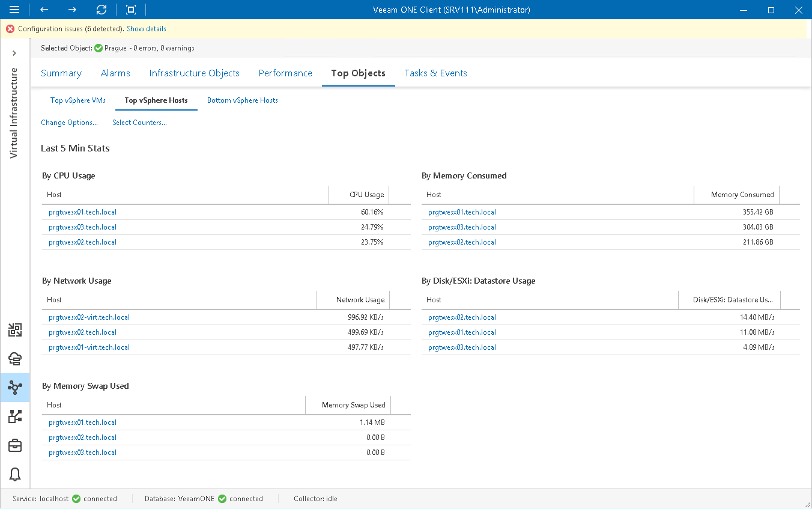The width and height of the screenshot is (812, 509).
Task: Open prgtwesx02.tech.local in Memory Swap table
Action: point(82,437)
